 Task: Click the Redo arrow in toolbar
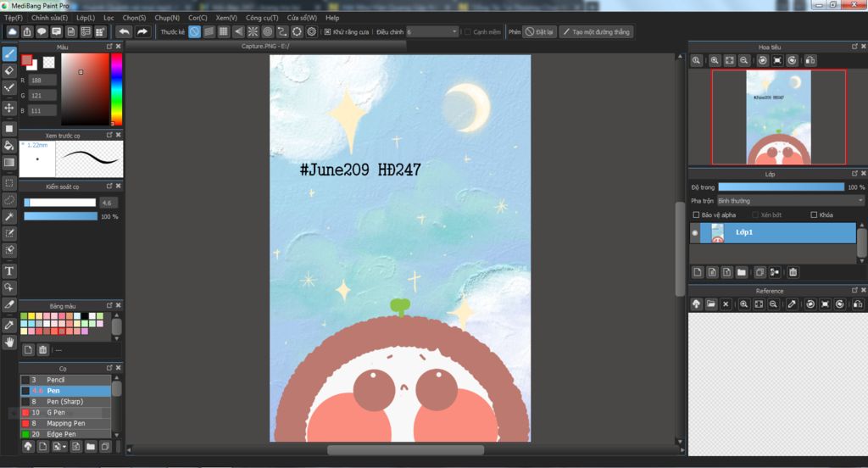point(142,31)
